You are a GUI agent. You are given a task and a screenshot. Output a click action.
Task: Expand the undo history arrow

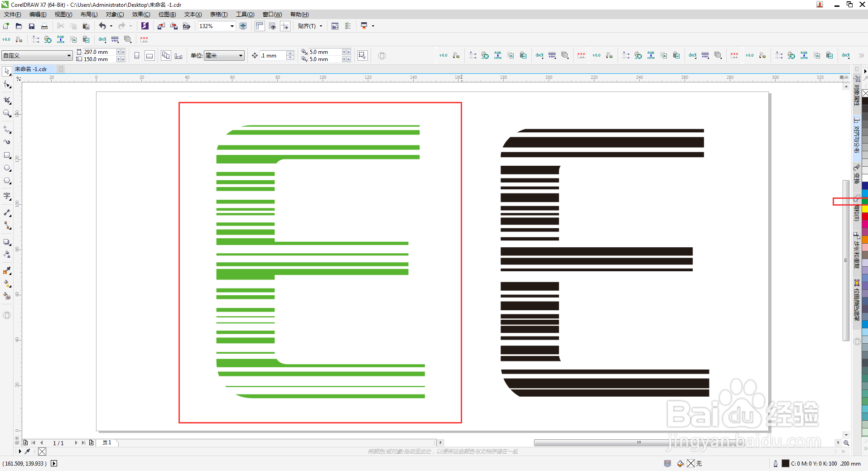click(111, 26)
